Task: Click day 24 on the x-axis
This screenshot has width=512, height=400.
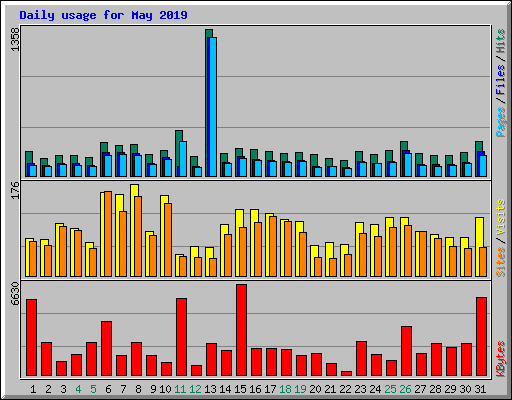Action: click(375, 389)
